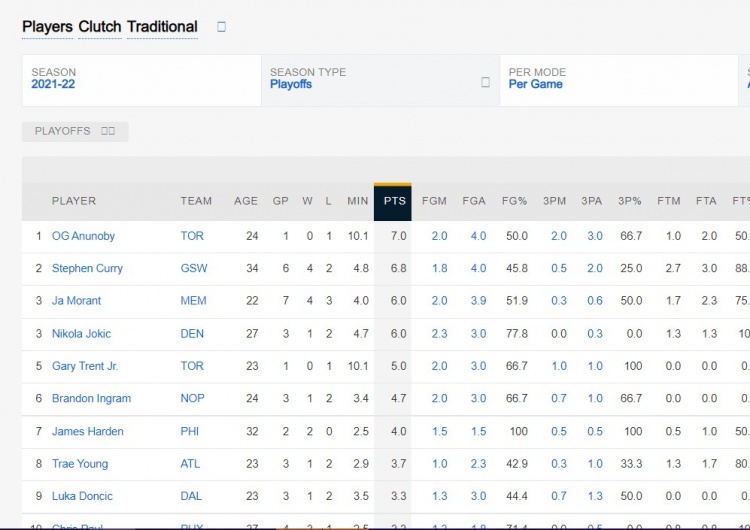Screen dimensions: 750x530
Task: Click FTM value 2.7 for Stephen Curry
Action: coord(673,268)
